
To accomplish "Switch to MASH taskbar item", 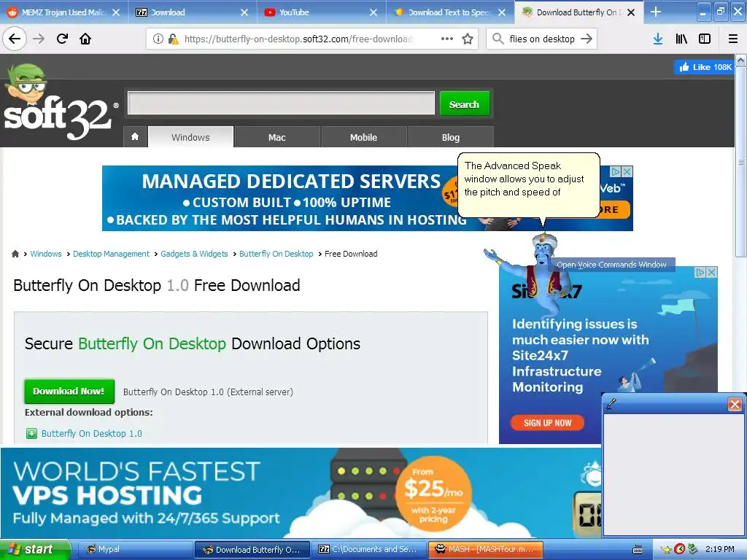I will point(486,549).
